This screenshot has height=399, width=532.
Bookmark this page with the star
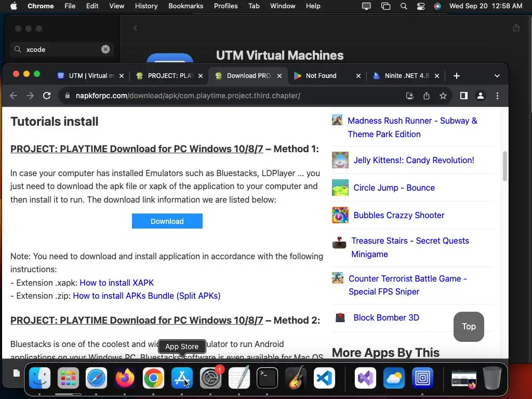(443, 96)
